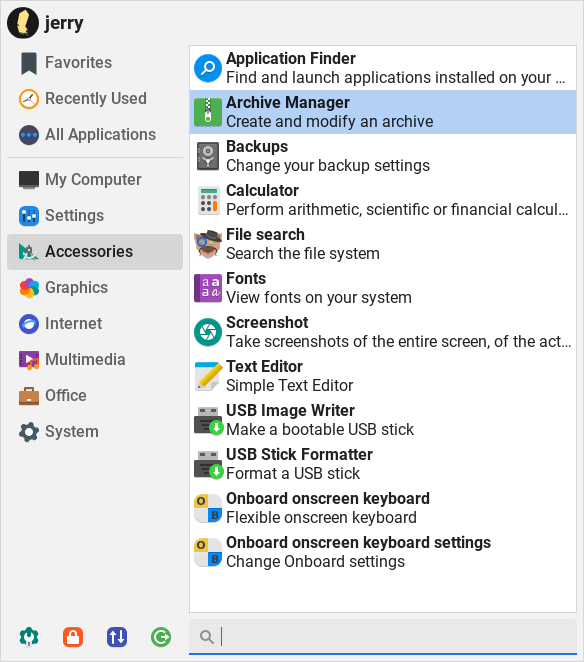The image size is (584, 662).
Task: Click the File search detective icon
Action: 208,244
